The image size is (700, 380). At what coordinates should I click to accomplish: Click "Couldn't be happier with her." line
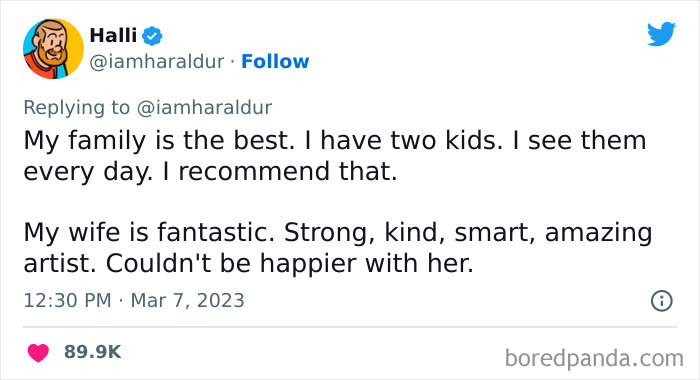pos(289,263)
